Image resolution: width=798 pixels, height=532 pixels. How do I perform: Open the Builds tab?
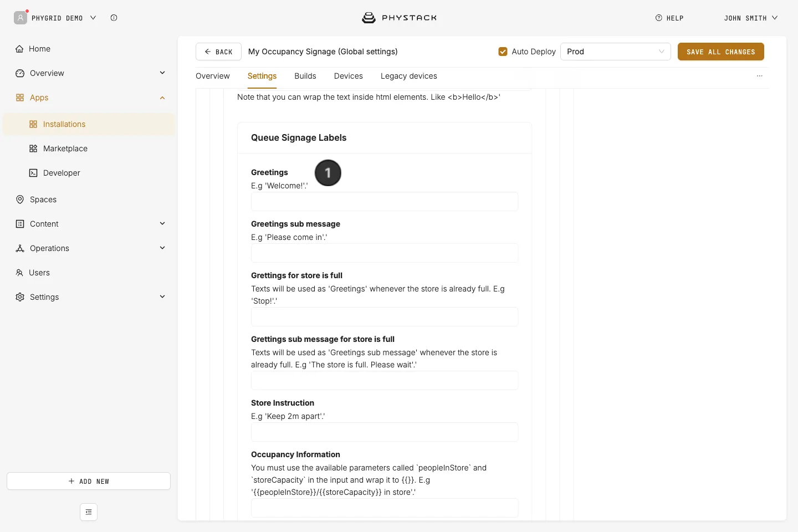[x=305, y=76]
